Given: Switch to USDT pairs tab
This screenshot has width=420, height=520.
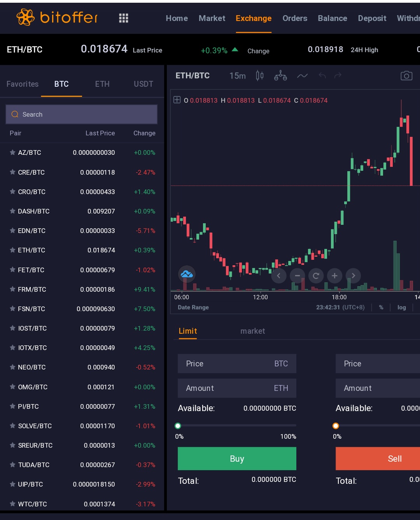Looking at the screenshot, I should click(143, 84).
